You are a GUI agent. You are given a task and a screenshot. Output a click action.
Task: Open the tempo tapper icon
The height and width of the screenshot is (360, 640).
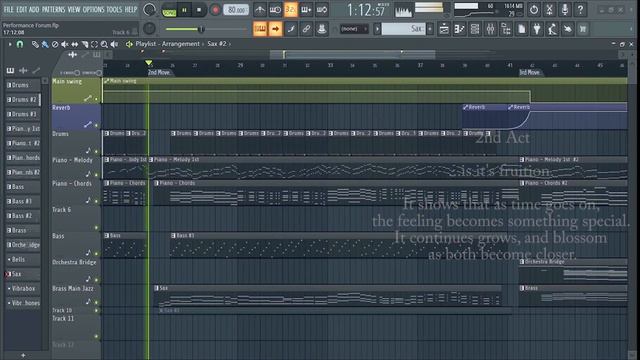[x=552, y=29]
